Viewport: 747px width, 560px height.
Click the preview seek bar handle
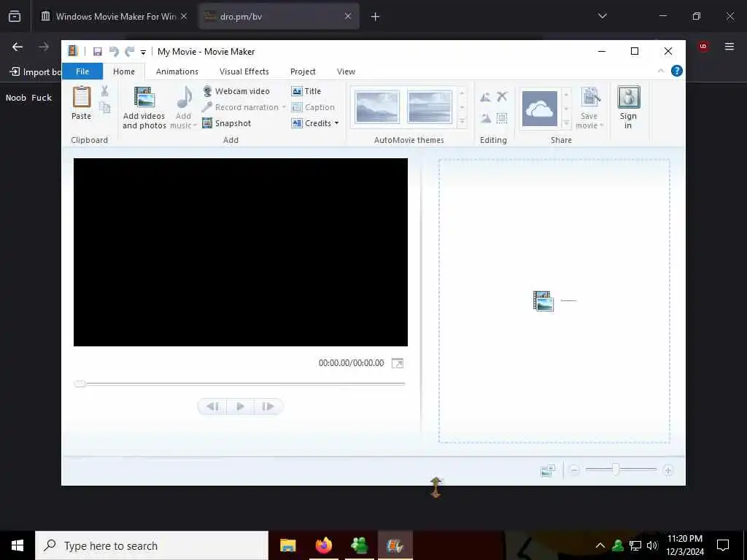point(80,384)
